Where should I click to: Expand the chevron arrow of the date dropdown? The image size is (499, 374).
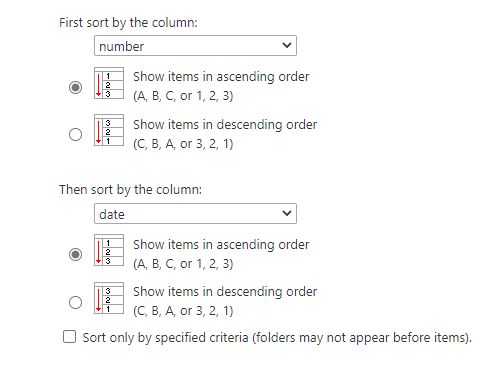[x=287, y=213]
